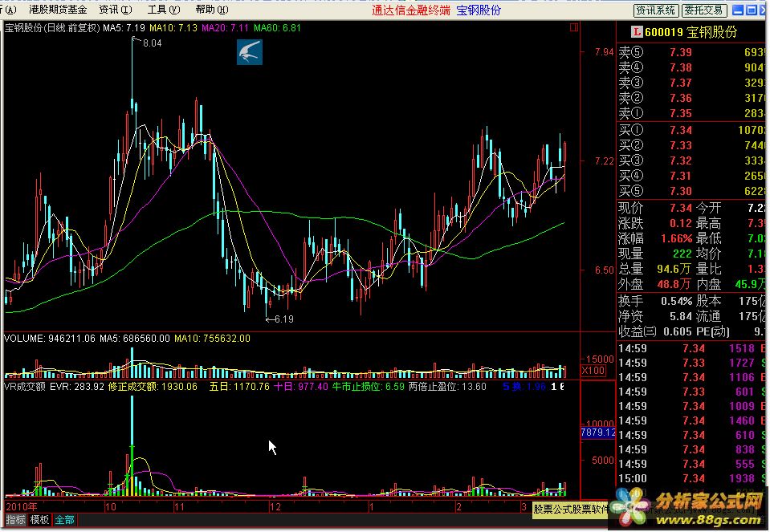Click the 2010年 timeline label
770x532 pixels.
tap(21, 506)
